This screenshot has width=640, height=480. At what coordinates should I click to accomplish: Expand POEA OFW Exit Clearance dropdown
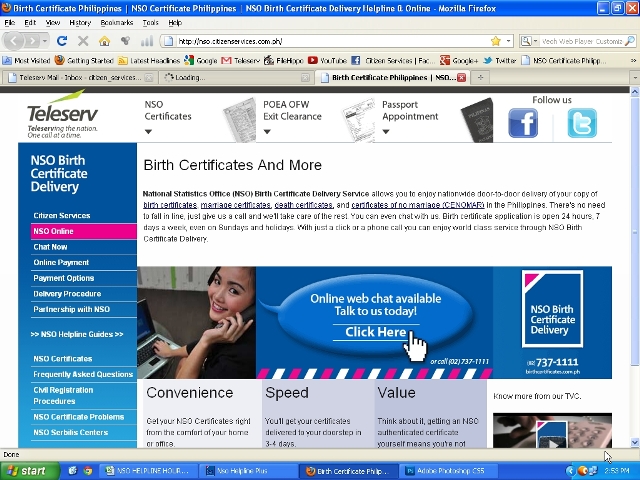click(x=267, y=132)
